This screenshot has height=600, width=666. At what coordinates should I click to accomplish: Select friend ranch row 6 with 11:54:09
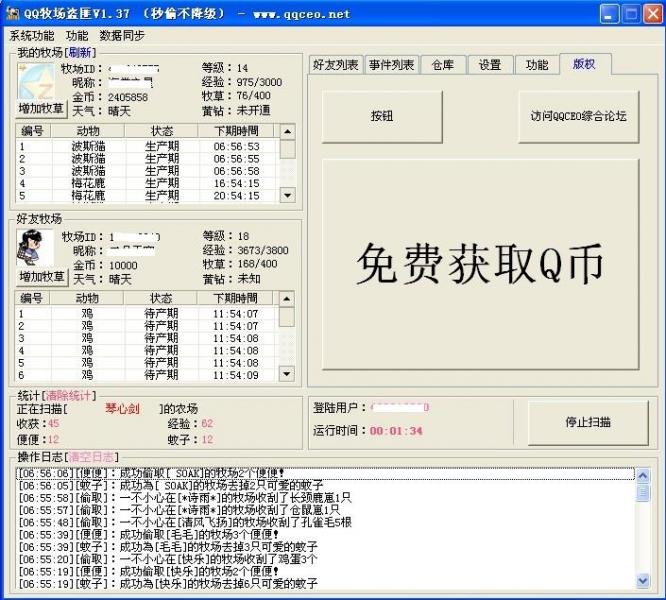pyautogui.click(x=147, y=375)
